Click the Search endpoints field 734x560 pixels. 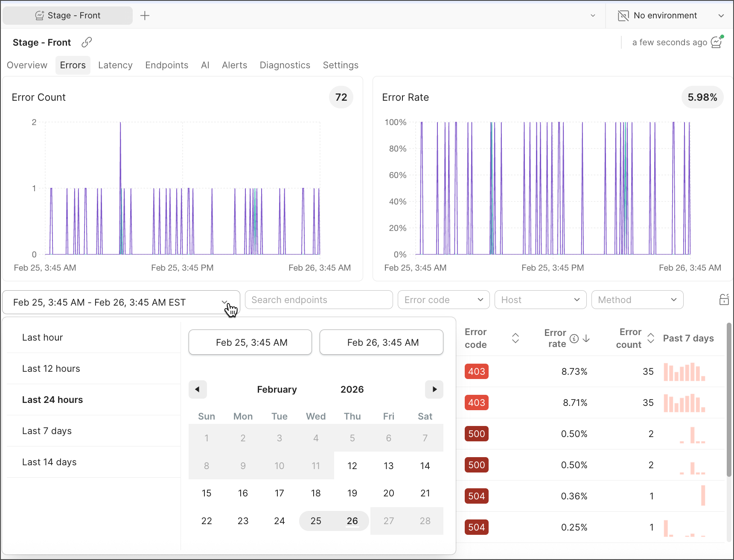tap(318, 300)
